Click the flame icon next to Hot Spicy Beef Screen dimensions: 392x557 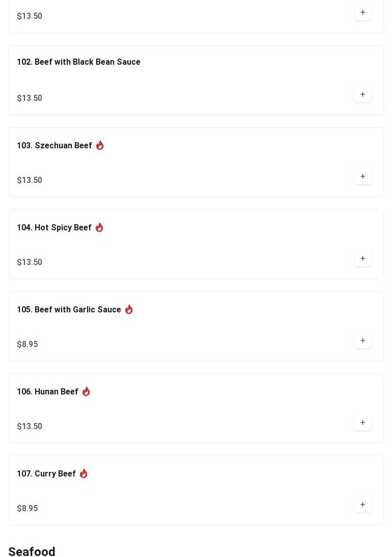(99, 227)
